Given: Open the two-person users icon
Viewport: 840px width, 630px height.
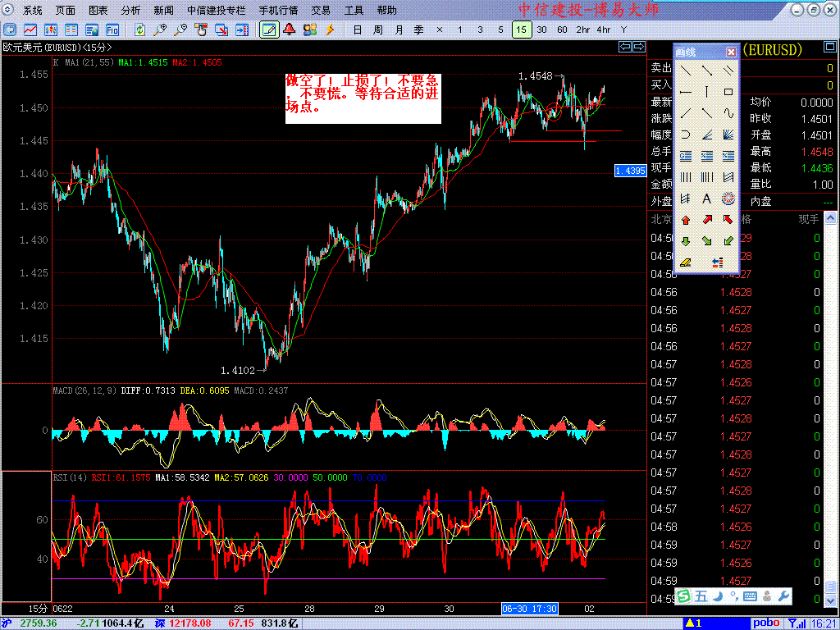Looking at the screenshot, I should [x=309, y=30].
